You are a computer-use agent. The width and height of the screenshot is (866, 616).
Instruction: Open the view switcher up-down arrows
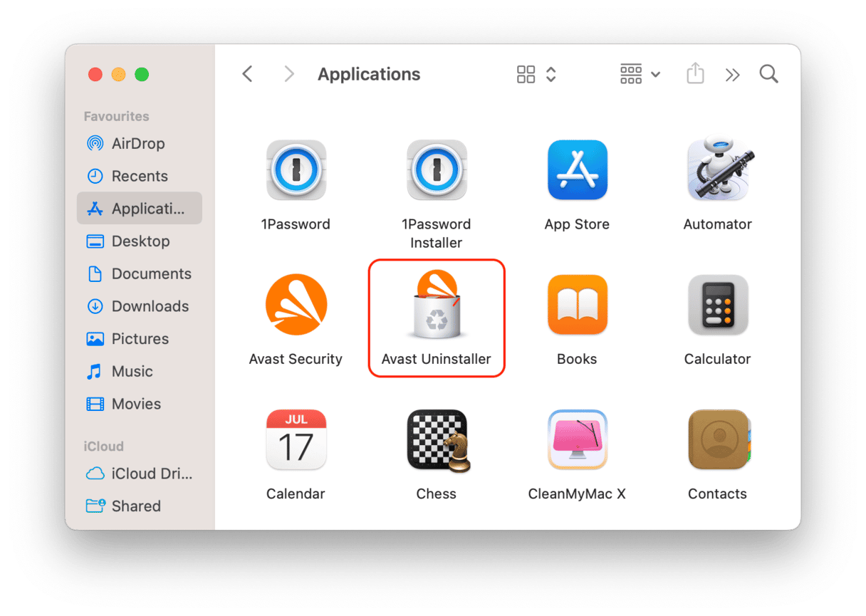(551, 74)
